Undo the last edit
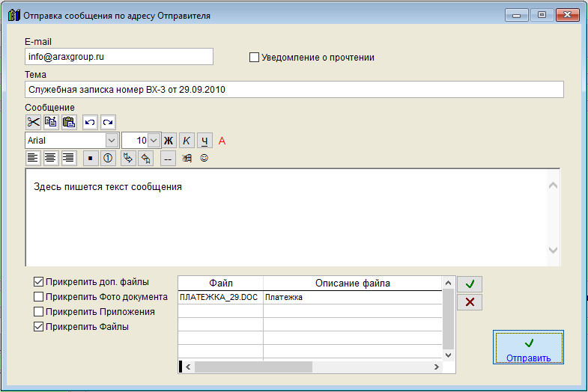588x392 pixels. click(x=90, y=122)
